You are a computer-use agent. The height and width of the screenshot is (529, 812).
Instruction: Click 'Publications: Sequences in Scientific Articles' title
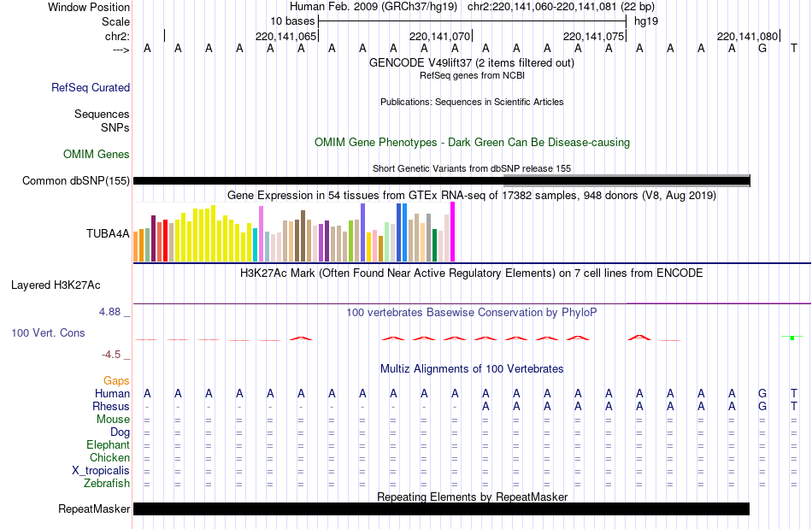pyautogui.click(x=472, y=102)
